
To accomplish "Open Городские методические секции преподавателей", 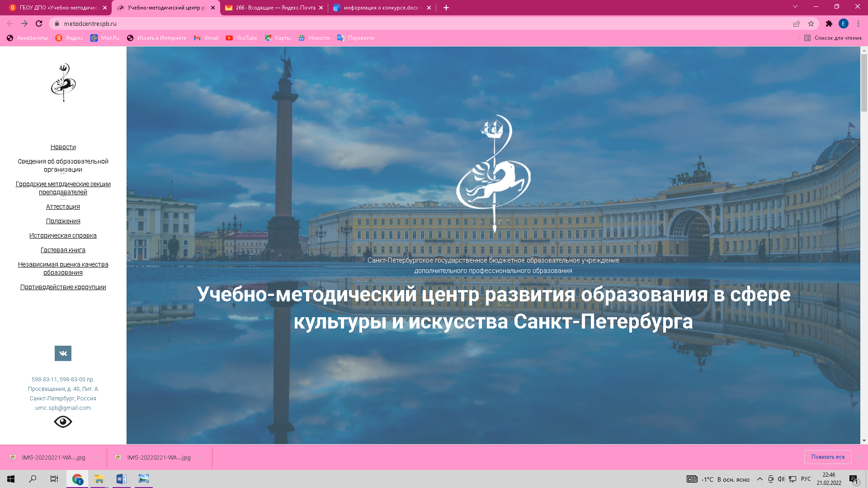I will (63, 188).
